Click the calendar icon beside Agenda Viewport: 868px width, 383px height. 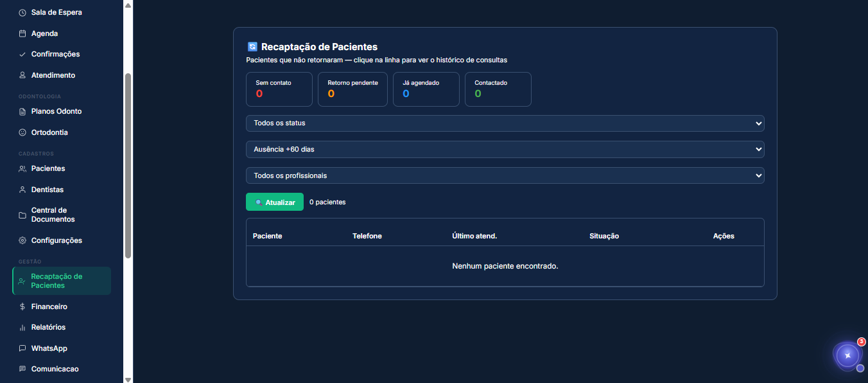pyautogui.click(x=22, y=33)
